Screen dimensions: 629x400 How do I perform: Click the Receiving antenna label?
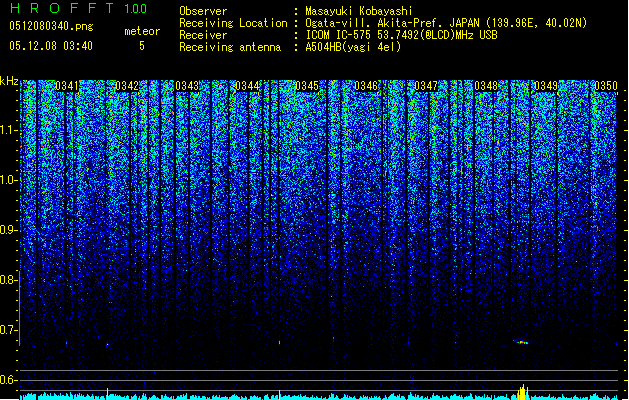click(230, 47)
